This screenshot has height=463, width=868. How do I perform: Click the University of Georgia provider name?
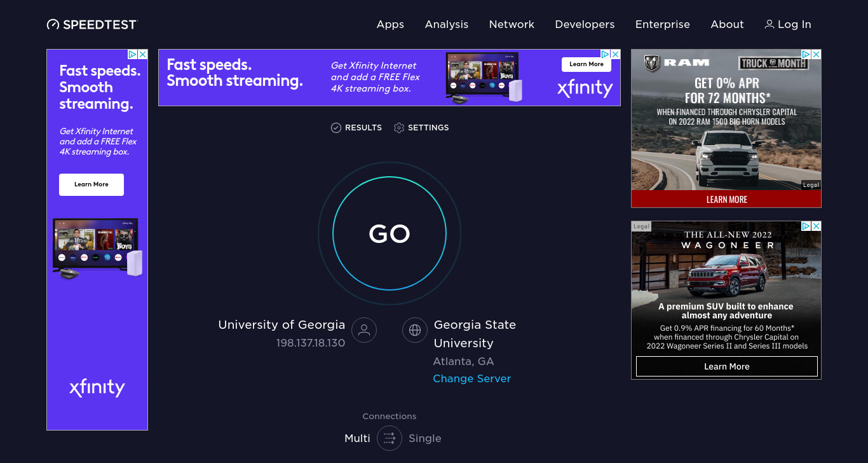point(281,324)
